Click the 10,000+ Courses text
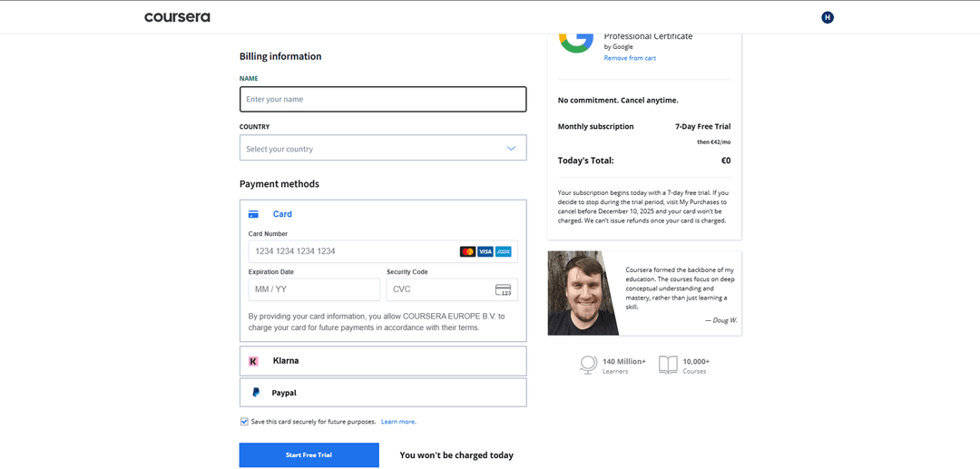This screenshot has width=980, height=469. (x=696, y=366)
